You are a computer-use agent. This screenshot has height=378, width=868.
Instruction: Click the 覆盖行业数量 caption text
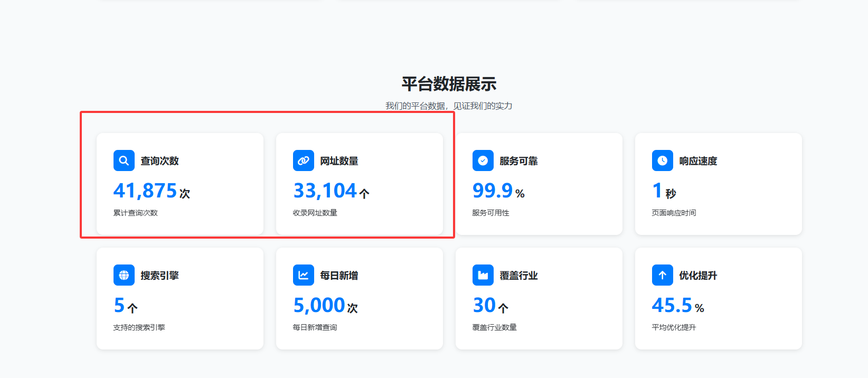coord(494,327)
